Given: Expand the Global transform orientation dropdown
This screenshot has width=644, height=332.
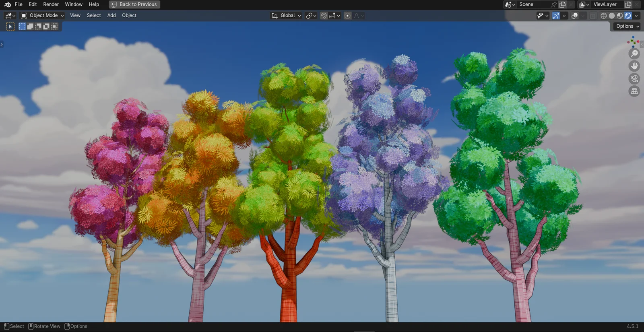Looking at the screenshot, I should (287, 15).
